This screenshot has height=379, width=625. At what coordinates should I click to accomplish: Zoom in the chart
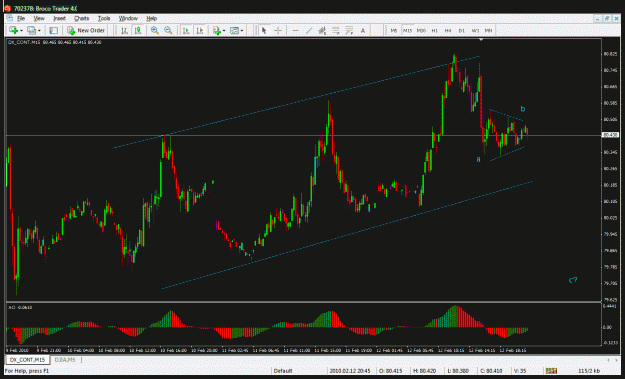click(155, 30)
